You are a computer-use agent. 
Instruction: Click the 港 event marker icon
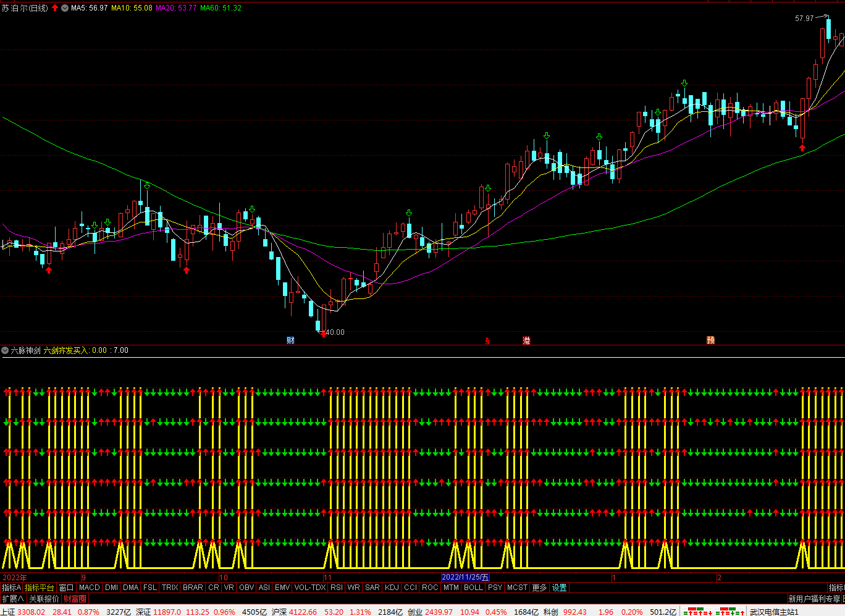(526, 340)
